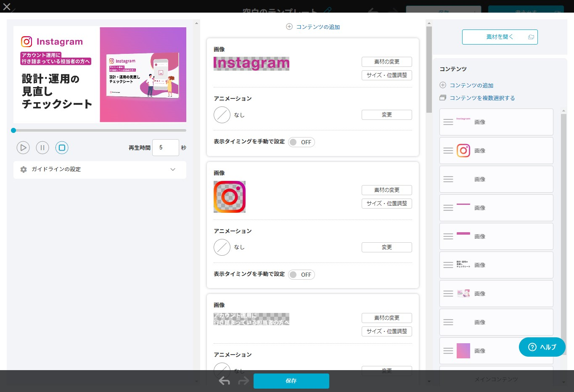Click the playback progress slider handle

pos(13,130)
